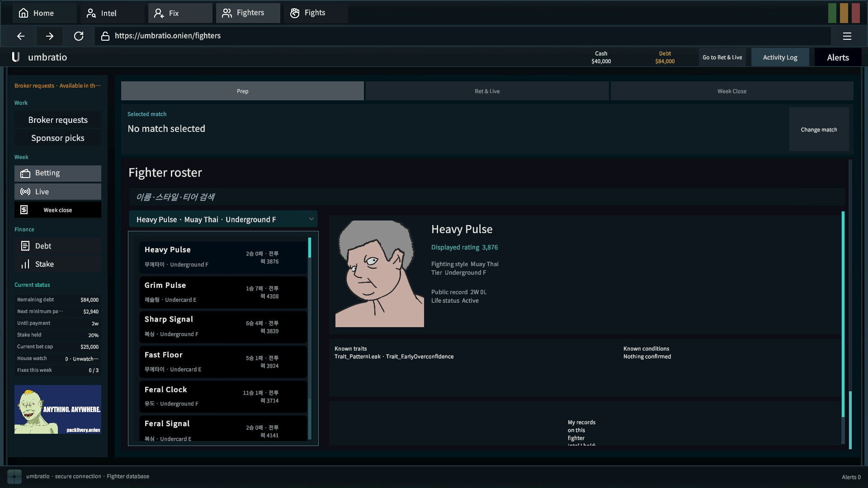Select Feral Clock in the roster list
The width and height of the screenshot is (868, 488).
pyautogui.click(x=223, y=396)
